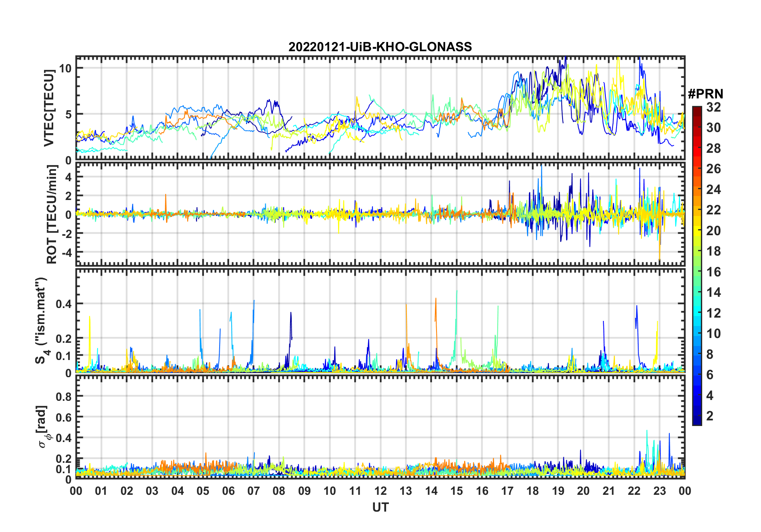The width and height of the screenshot is (761, 532).
Task: Click the σφ[rad] y-axis label
Action: pyautogui.click(x=43, y=426)
